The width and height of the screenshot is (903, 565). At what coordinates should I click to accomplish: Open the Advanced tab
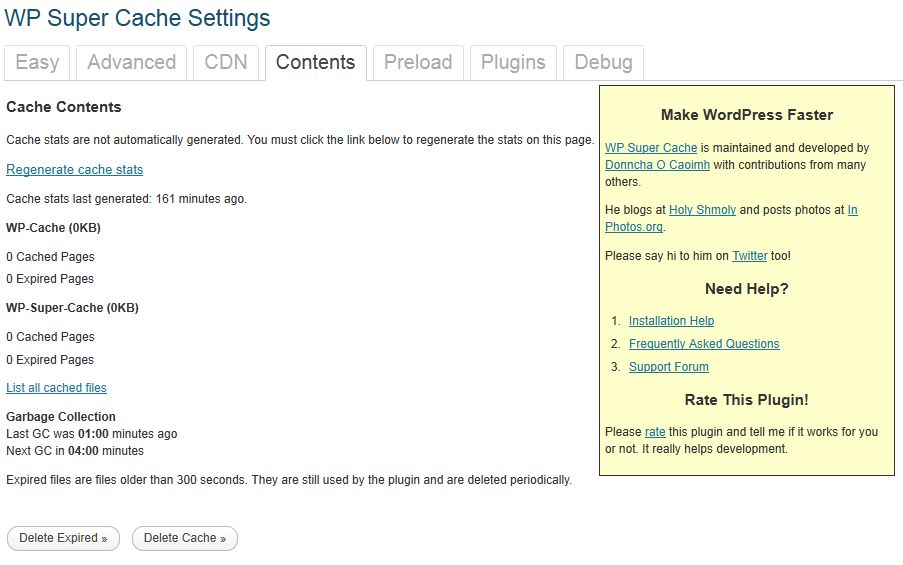(x=131, y=62)
